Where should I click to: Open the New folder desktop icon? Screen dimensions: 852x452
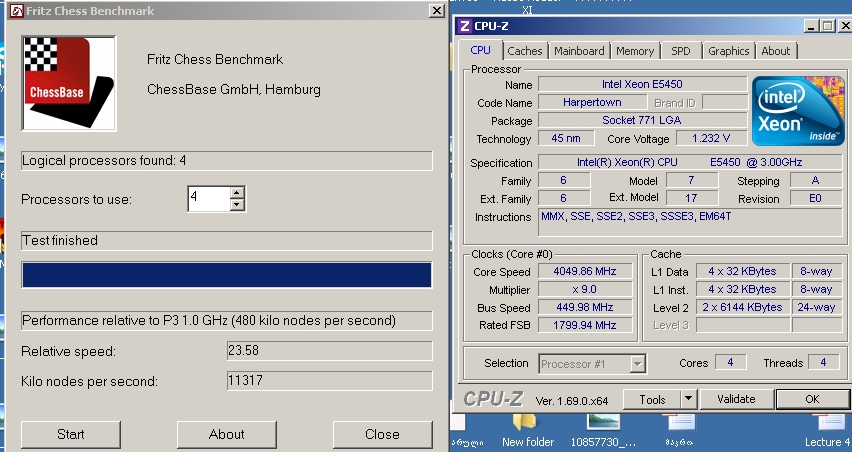tap(528, 430)
